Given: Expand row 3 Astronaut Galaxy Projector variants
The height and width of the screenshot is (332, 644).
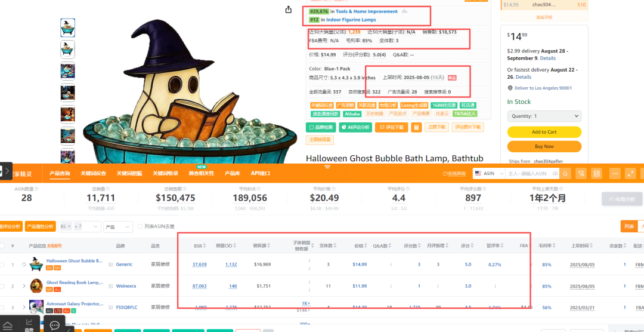Looking at the screenshot, I should 24,308.
